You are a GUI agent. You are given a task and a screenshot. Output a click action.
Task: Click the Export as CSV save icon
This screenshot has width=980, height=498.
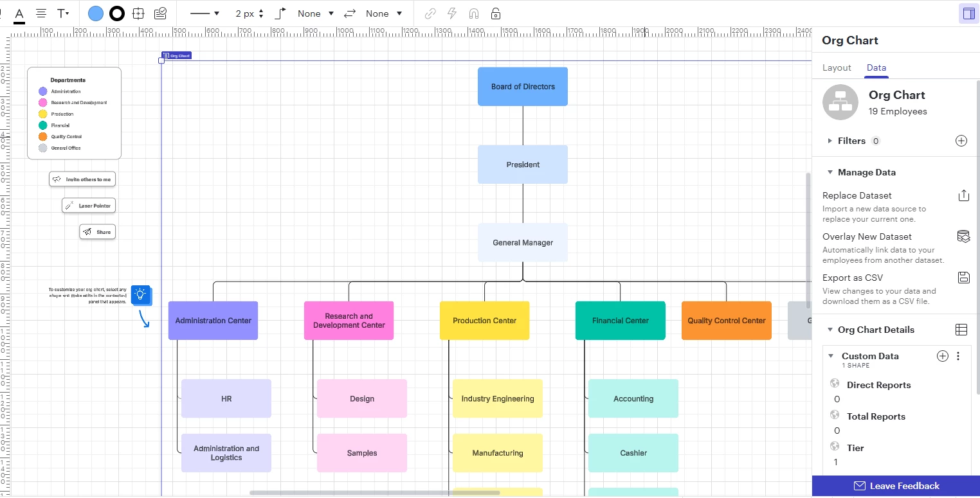(x=963, y=278)
